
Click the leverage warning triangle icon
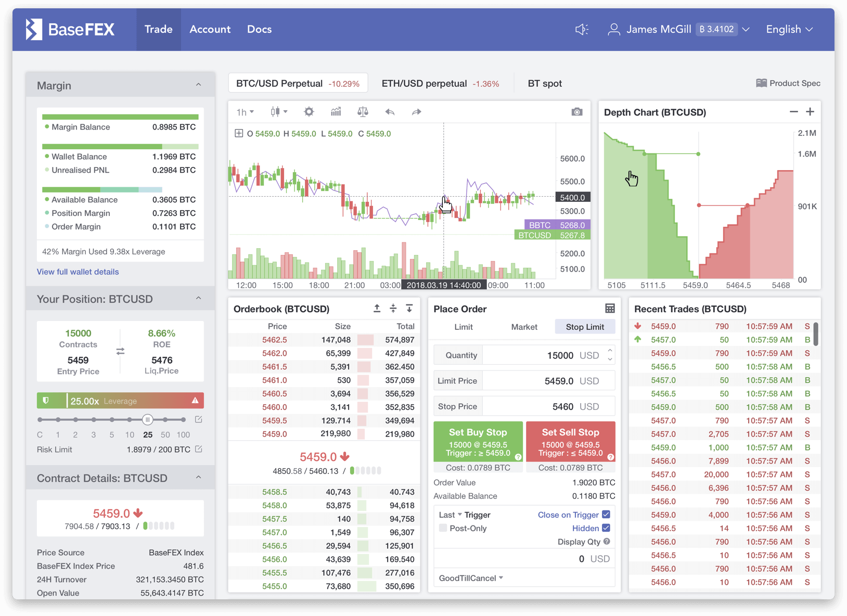[x=195, y=401]
